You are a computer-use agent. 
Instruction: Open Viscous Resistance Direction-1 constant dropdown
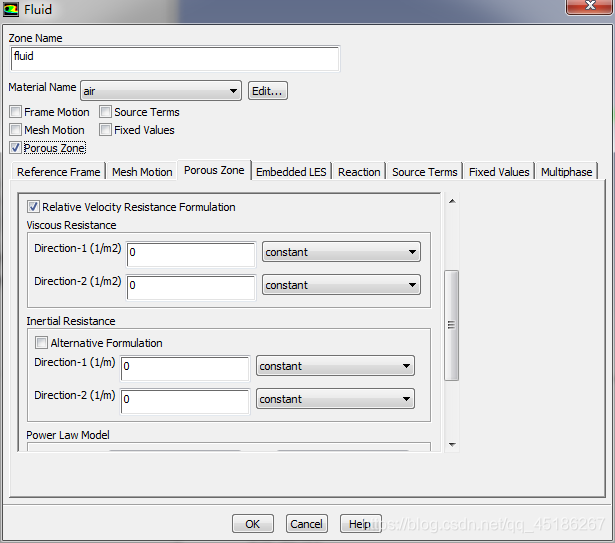pyautogui.click(x=341, y=252)
